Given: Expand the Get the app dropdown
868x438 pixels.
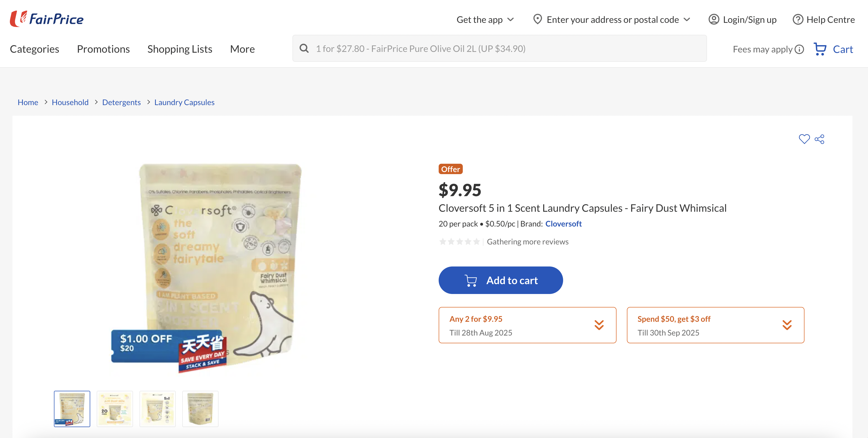Looking at the screenshot, I should click(x=485, y=19).
